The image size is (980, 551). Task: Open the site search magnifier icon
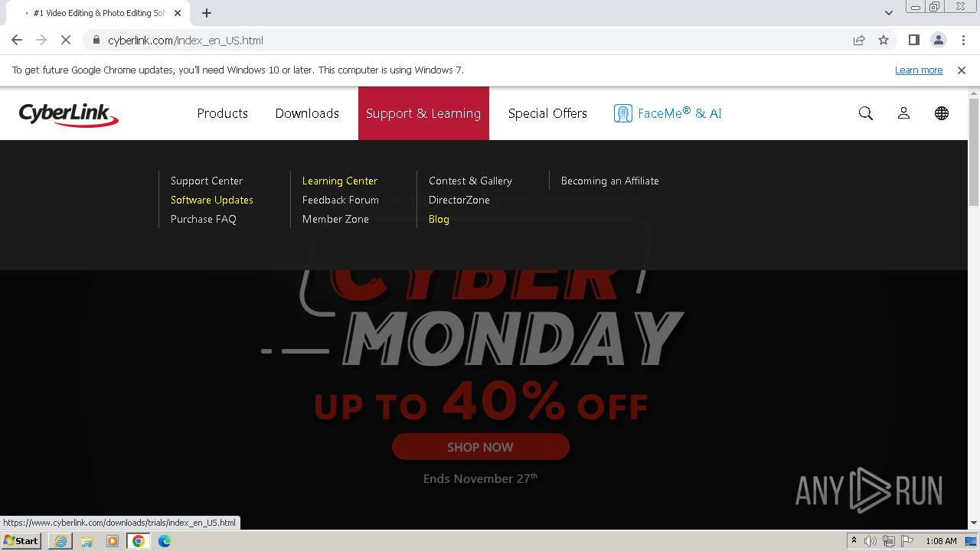pyautogui.click(x=866, y=113)
